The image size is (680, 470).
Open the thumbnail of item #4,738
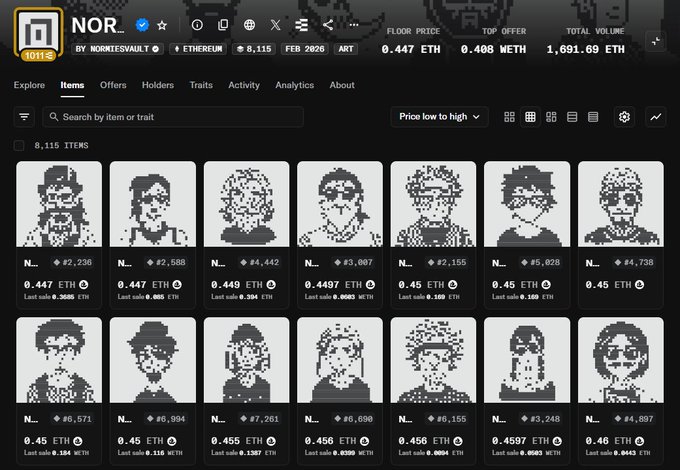tap(621, 204)
